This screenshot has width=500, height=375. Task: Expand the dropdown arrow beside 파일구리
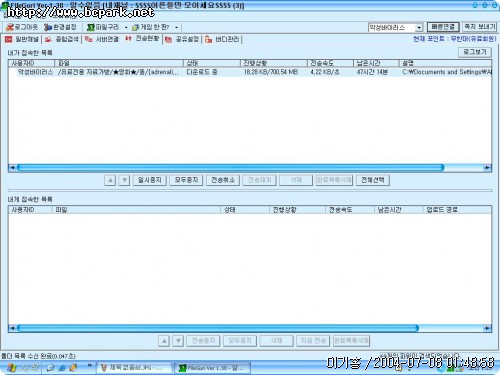tap(126, 28)
